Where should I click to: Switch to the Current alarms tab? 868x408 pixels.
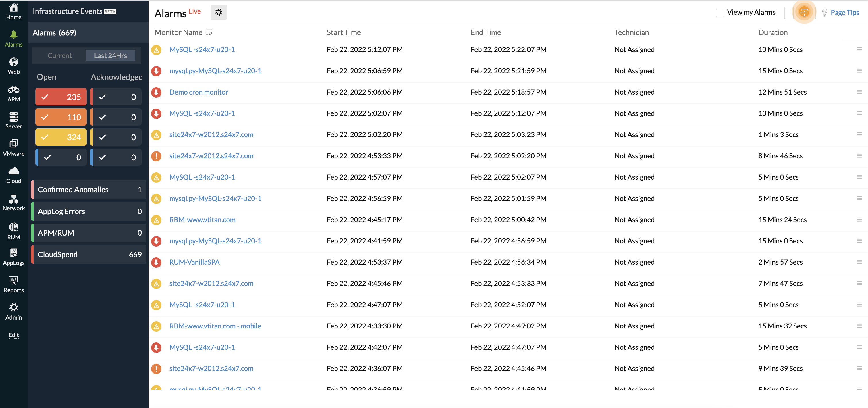(x=59, y=56)
